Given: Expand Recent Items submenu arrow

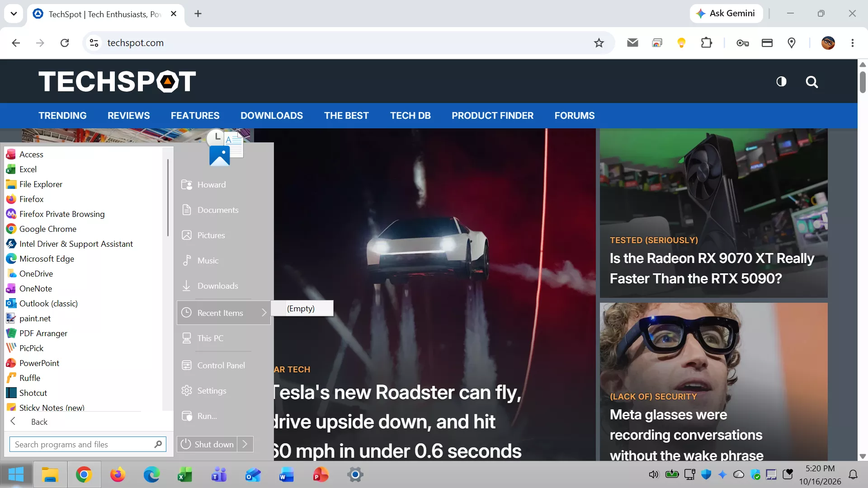Looking at the screenshot, I should click(x=264, y=313).
